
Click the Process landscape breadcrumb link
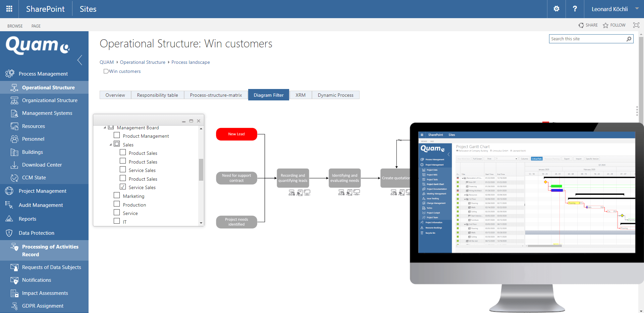(x=191, y=62)
